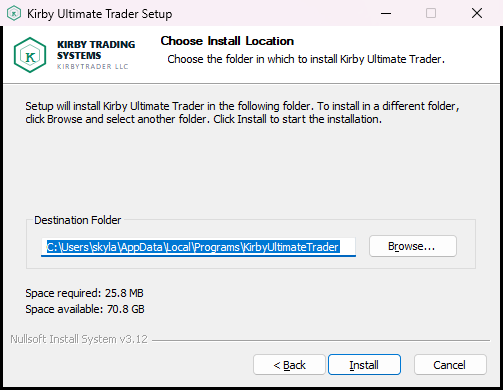Click the 'KIRBY TRADING SYSTEMS' brand text

pos(96,50)
